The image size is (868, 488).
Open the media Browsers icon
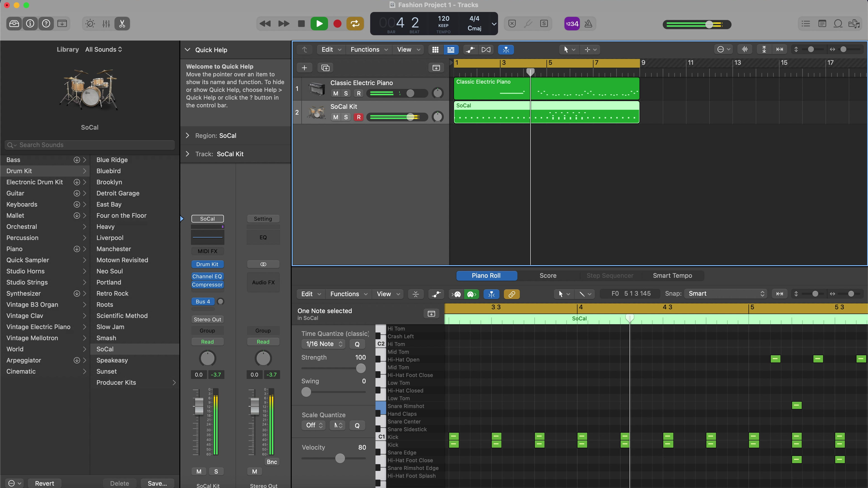coord(854,23)
